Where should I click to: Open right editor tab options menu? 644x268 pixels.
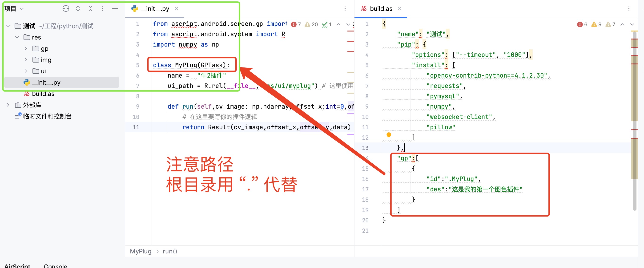(x=629, y=8)
